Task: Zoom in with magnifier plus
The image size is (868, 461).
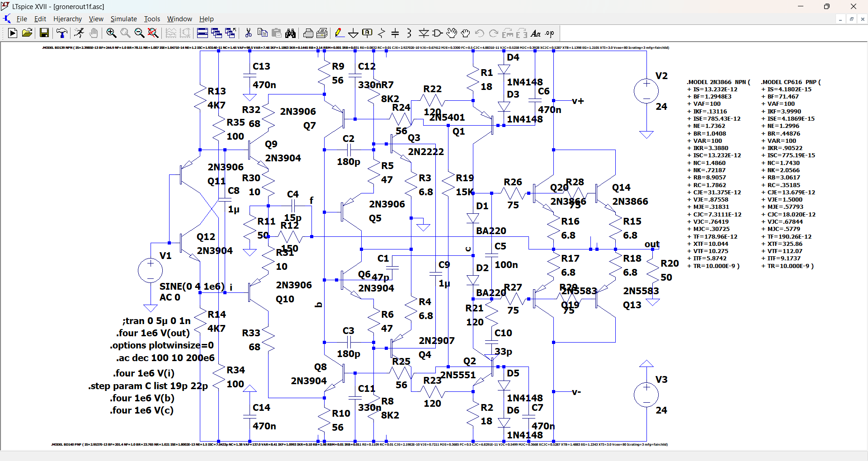Action: [x=111, y=33]
